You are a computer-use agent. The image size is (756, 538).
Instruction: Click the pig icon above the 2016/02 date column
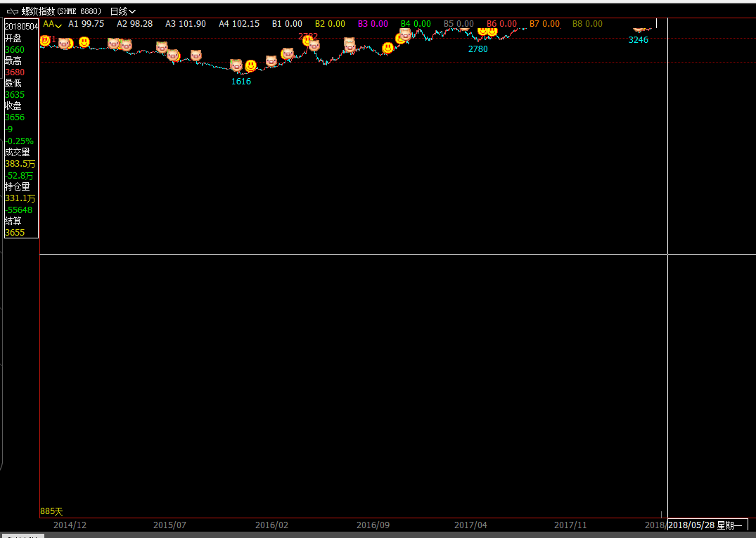[x=271, y=60]
